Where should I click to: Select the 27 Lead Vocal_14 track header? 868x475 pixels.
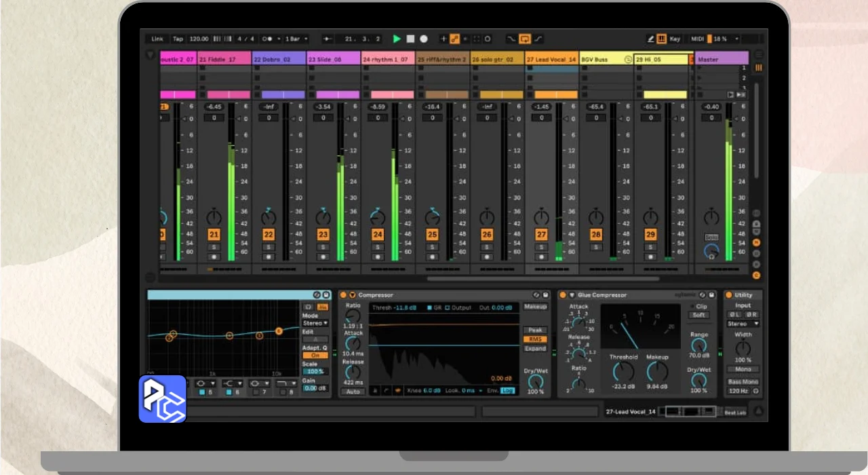pyautogui.click(x=551, y=60)
